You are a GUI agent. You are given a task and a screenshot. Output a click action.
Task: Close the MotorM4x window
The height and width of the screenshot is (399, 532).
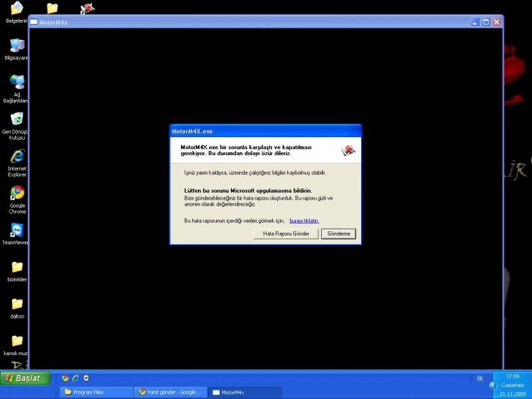497,23
